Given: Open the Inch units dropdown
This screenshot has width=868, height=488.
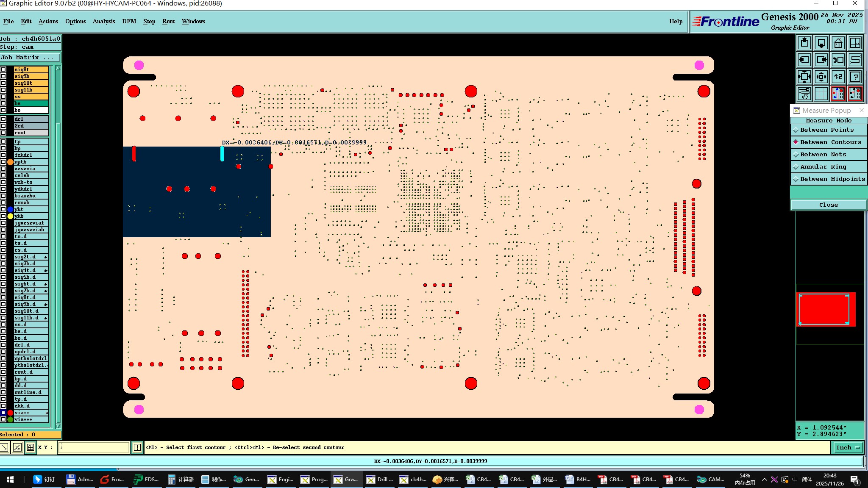Looking at the screenshot, I should [x=847, y=447].
